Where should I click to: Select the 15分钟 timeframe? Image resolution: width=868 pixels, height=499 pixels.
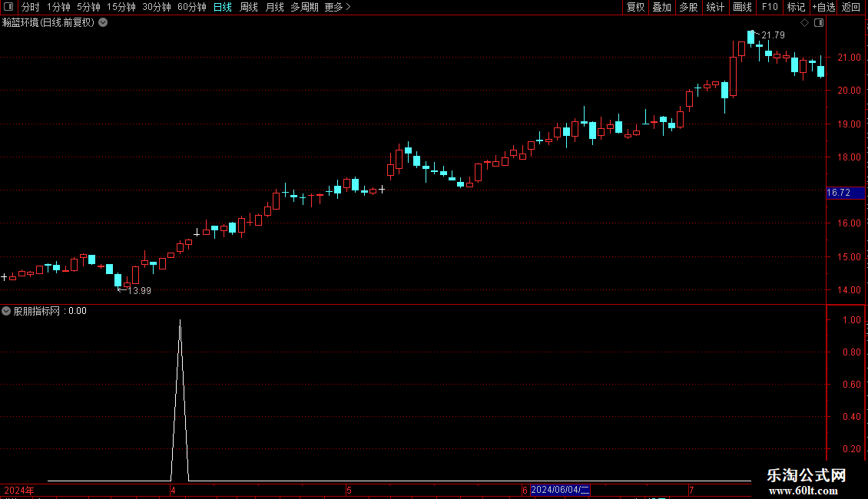(x=121, y=7)
